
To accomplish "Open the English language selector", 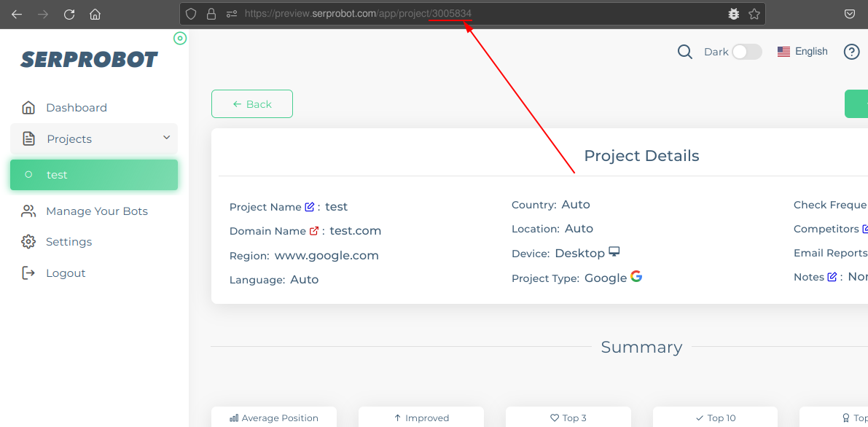I will (x=802, y=52).
